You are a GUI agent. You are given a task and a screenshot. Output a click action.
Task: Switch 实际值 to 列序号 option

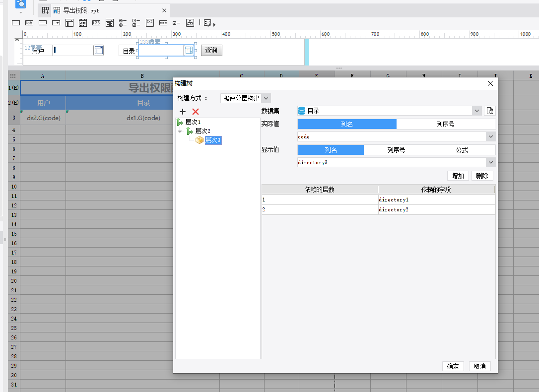click(x=445, y=124)
